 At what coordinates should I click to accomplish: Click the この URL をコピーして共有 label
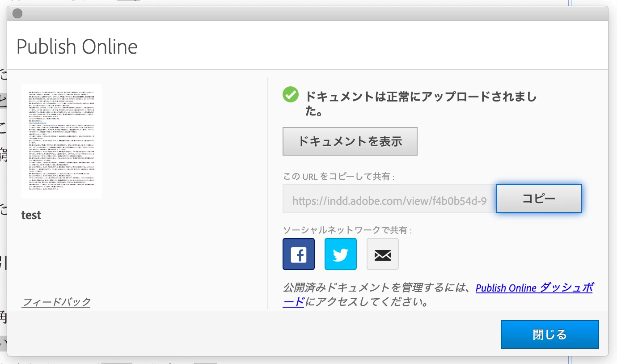point(339,177)
